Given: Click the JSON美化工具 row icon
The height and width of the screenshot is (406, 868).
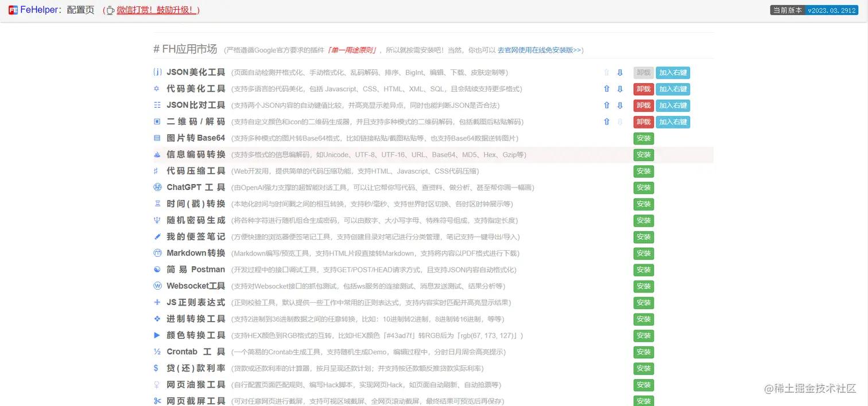Looking at the screenshot, I should (157, 73).
